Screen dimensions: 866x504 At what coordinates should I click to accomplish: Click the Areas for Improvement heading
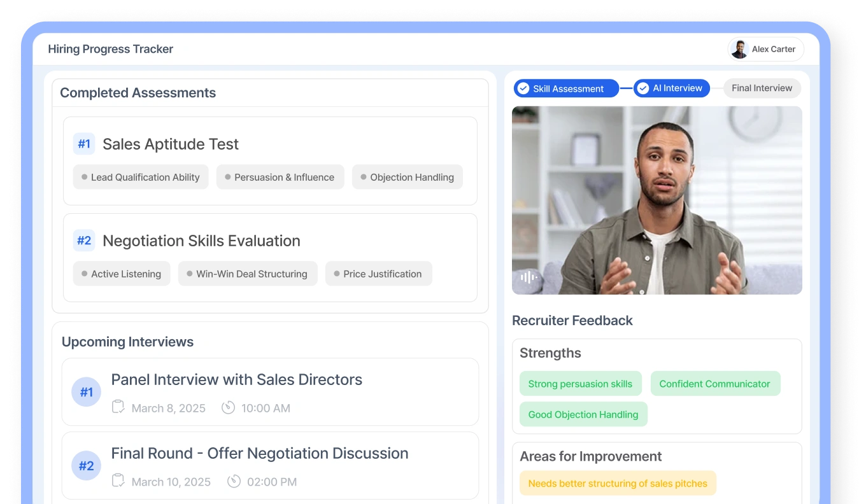pos(590,456)
